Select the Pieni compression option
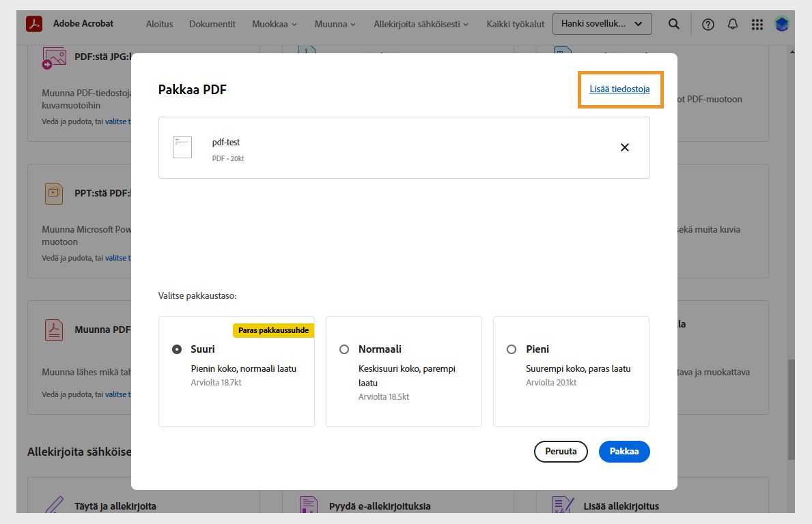The height and width of the screenshot is (524, 812). (511, 349)
